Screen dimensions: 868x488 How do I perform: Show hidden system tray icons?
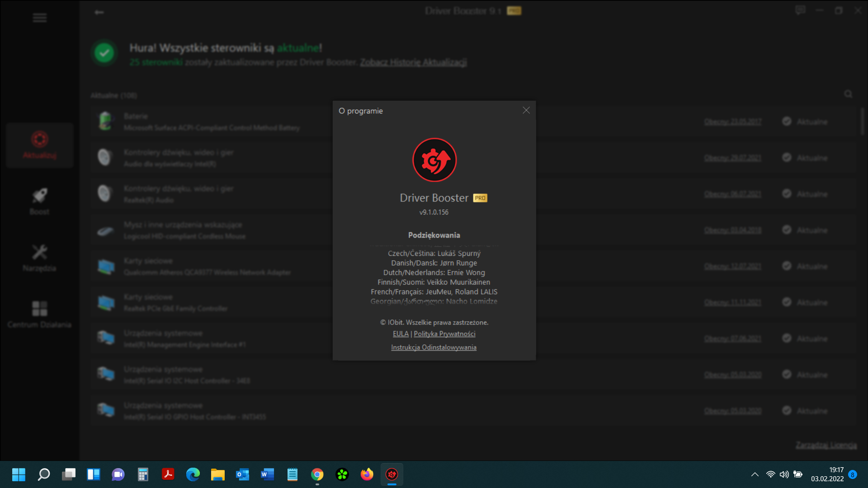click(x=755, y=474)
